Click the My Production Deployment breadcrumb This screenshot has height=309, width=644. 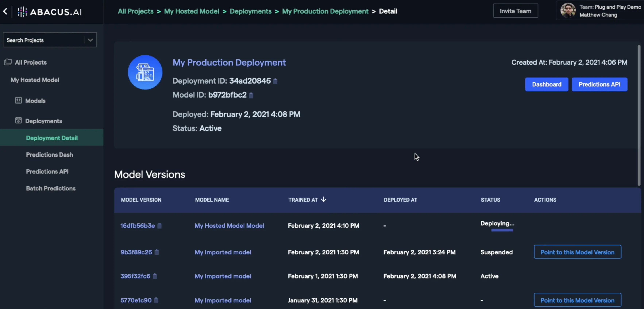[x=325, y=11]
